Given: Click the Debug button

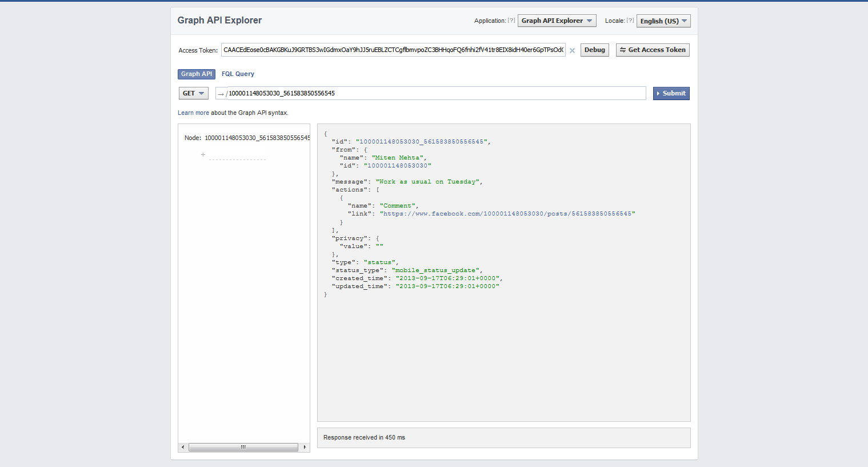Looking at the screenshot, I should point(595,50).
